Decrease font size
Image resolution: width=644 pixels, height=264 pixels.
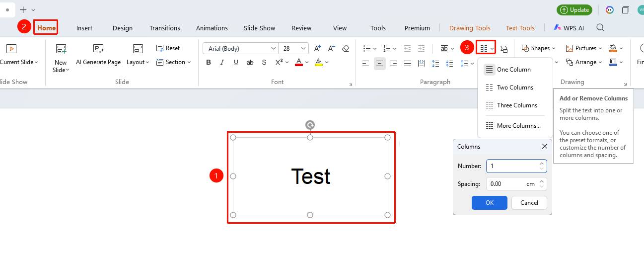point(332,48)
